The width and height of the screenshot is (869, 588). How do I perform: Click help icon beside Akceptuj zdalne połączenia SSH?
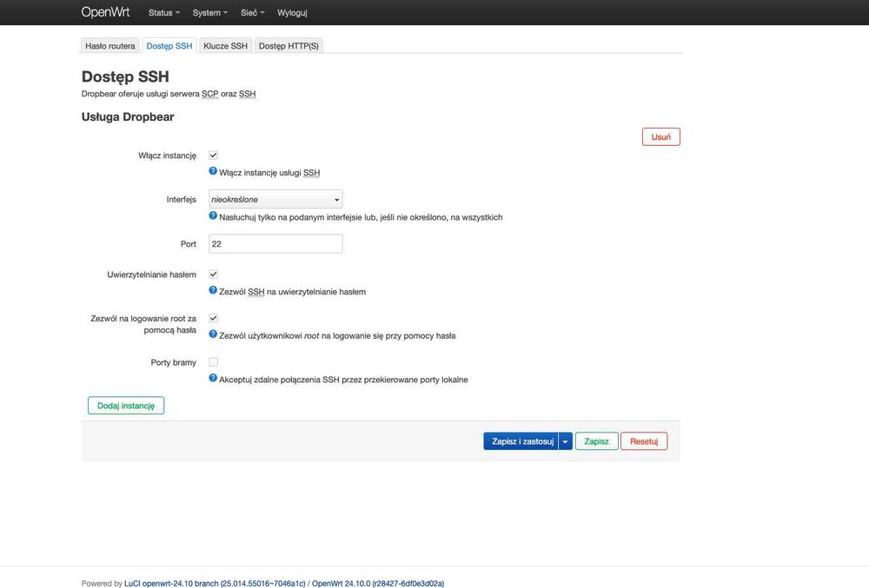coord(213,378)
